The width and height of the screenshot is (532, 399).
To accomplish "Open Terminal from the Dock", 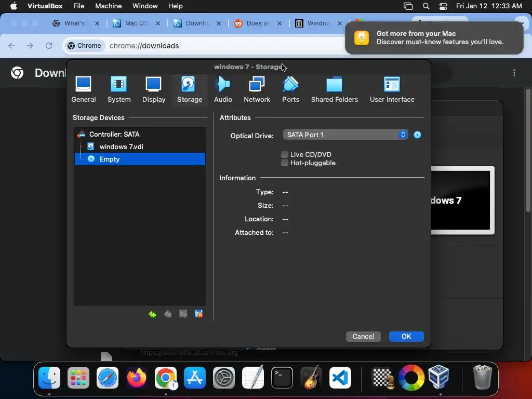I will click(282, 378).
